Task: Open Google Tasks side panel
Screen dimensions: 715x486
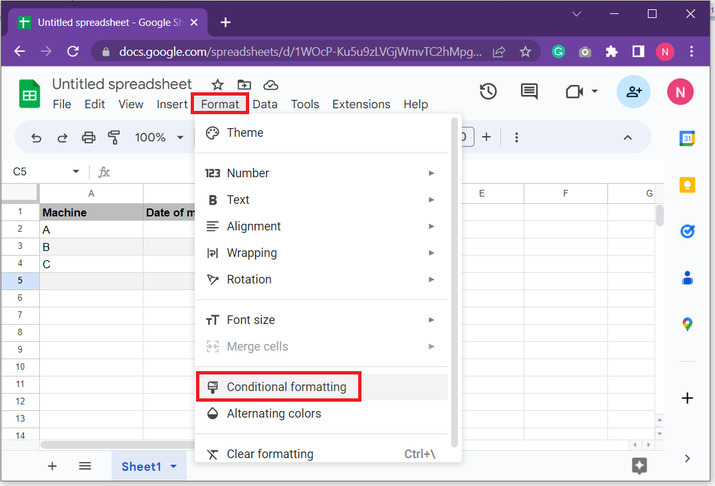Action: pyautogui.click(x=687, y=231)
